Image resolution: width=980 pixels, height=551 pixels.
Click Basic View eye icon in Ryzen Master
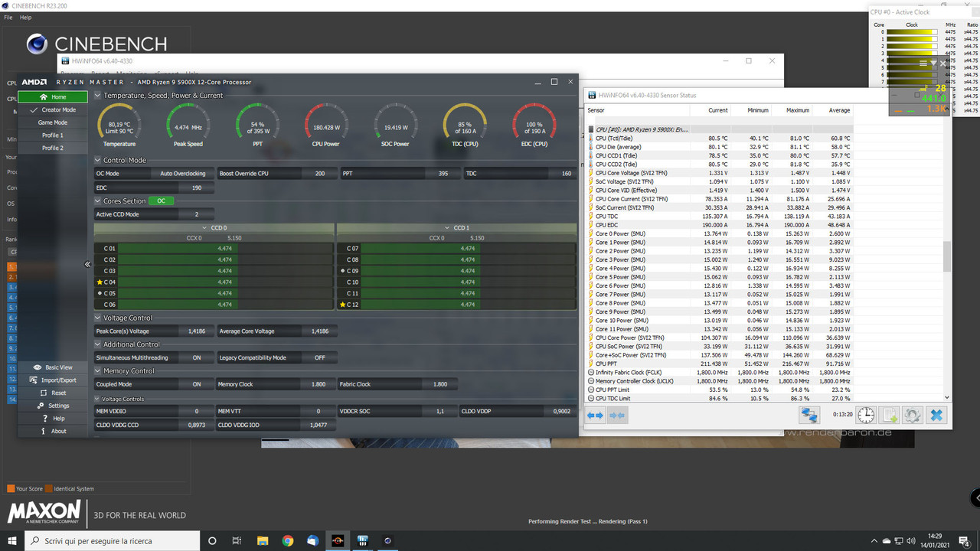36,367
